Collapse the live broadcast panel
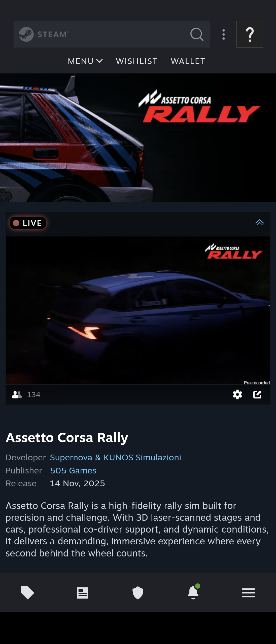This screenshot has height=644, width=276. point(259,222)
